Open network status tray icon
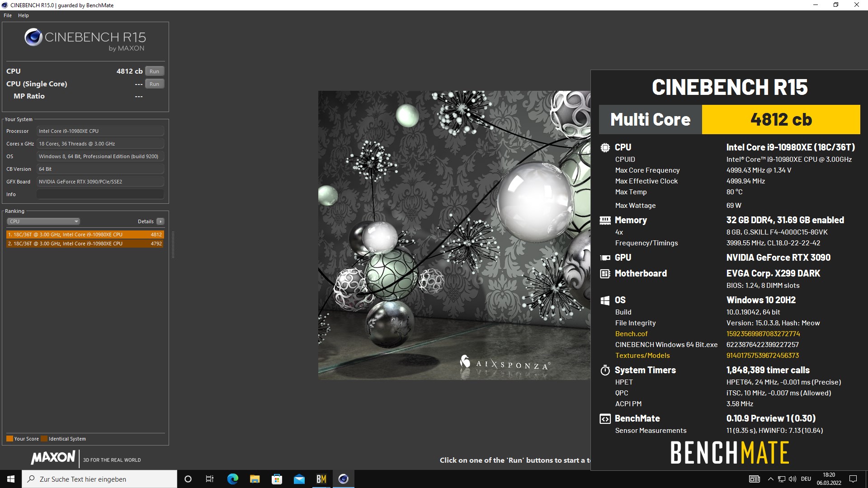This screenshot has width=868, height=488. [x=782, y=479]
